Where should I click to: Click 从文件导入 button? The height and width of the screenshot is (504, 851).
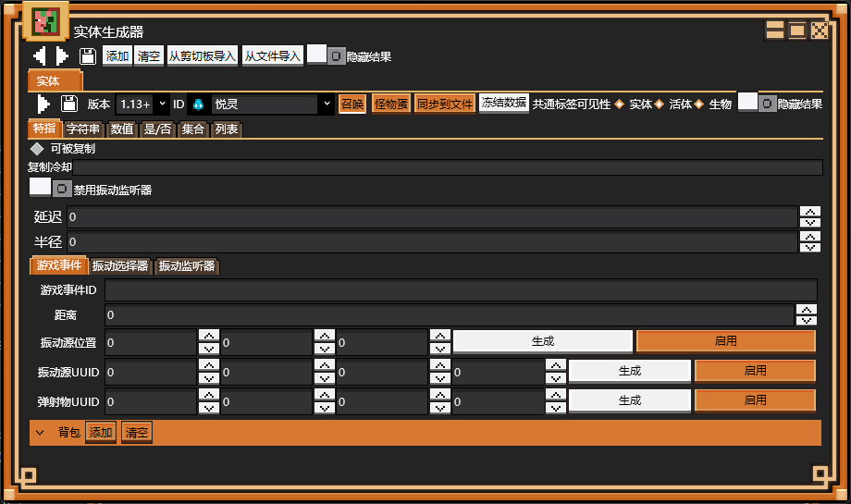[x=273, y=55]
